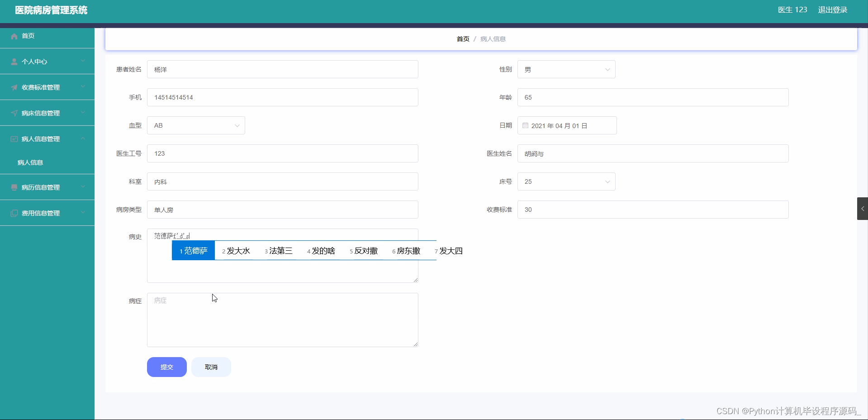Open the 血型 dropdown
Viewport: 868px width, 420px height.
tap(237, 125)
